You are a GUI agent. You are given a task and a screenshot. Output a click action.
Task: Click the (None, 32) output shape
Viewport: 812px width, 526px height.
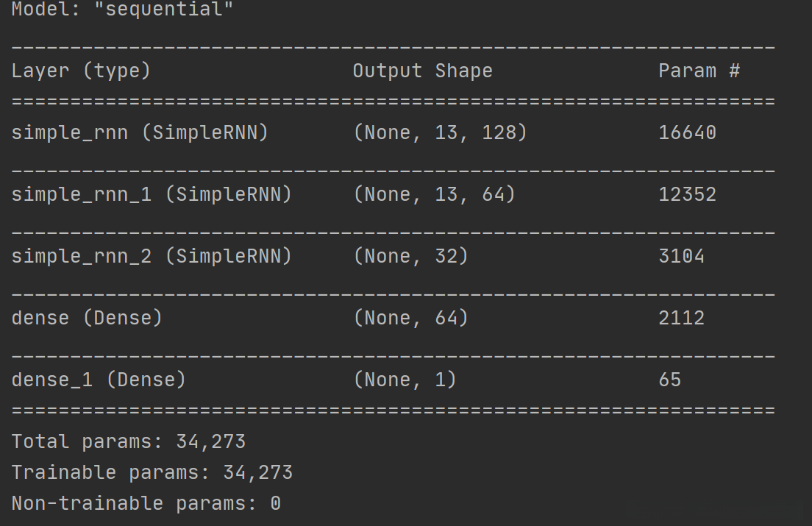tap(410, 257)
